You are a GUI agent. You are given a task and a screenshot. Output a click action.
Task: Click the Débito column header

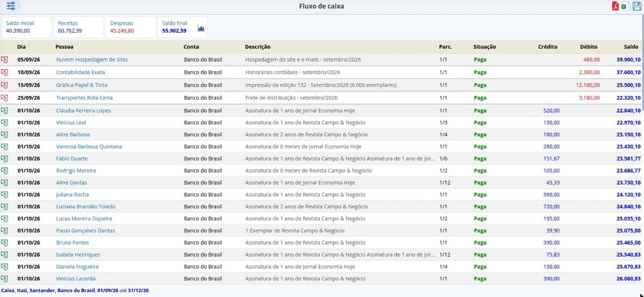click(x=589, y=47)
